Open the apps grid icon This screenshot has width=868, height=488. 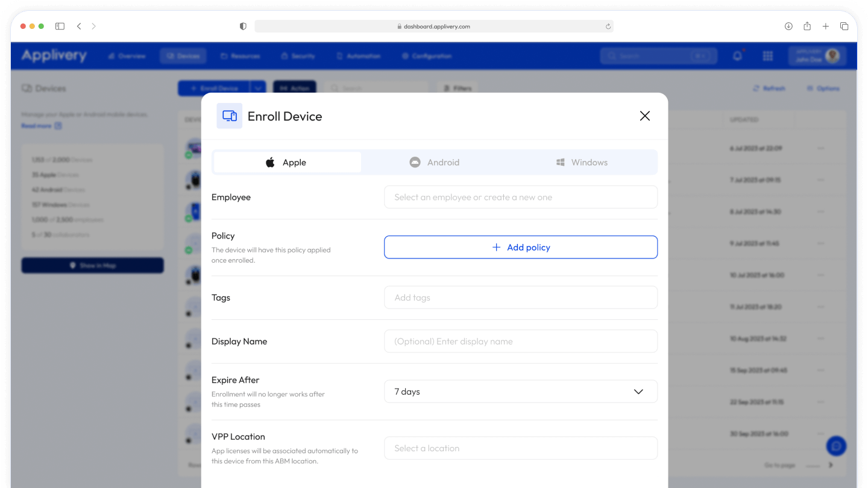click(x=767, y=56)
